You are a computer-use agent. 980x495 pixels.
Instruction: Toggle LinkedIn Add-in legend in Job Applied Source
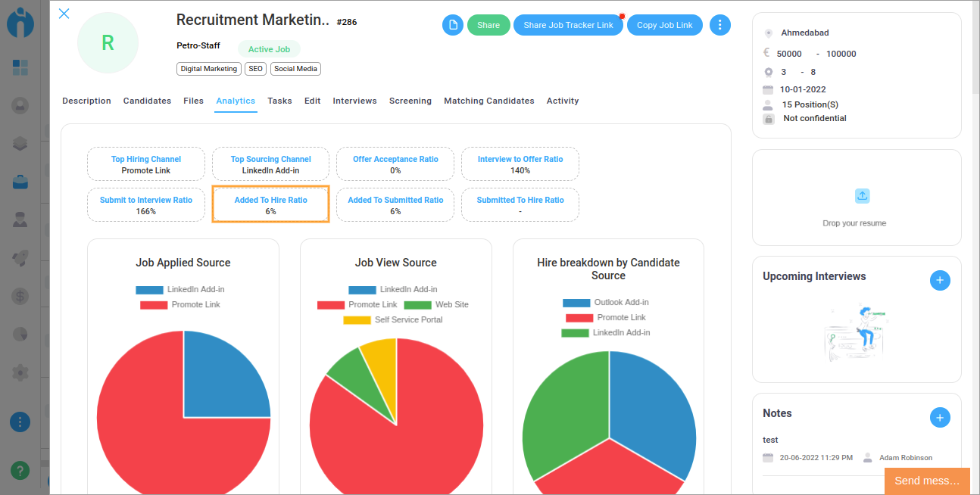180,290
